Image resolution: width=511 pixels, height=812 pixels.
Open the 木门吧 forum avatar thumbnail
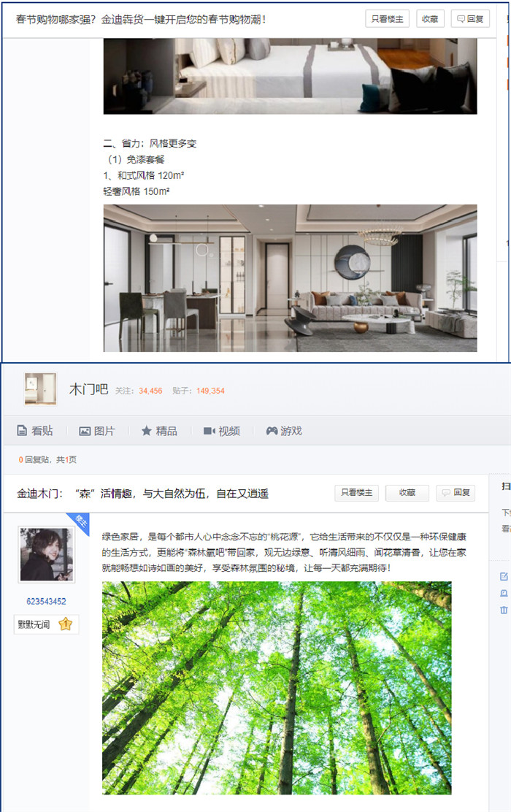(x=40, y=388)
